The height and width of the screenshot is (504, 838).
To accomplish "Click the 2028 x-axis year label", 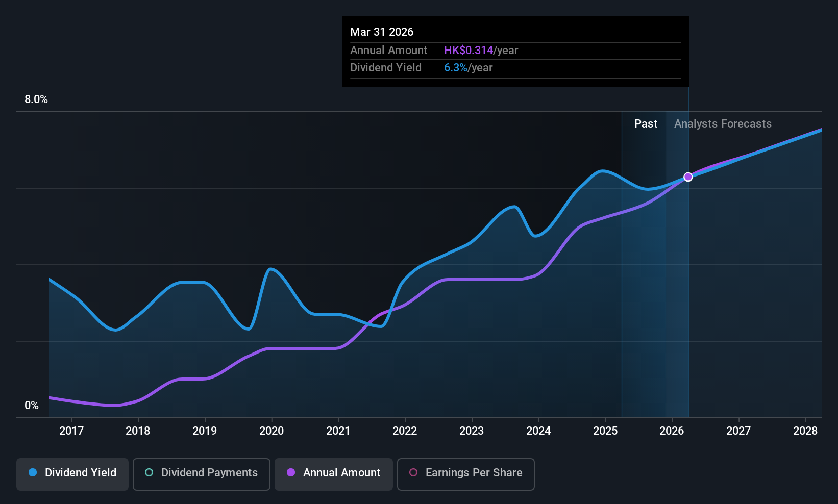I will click(805, 431).
